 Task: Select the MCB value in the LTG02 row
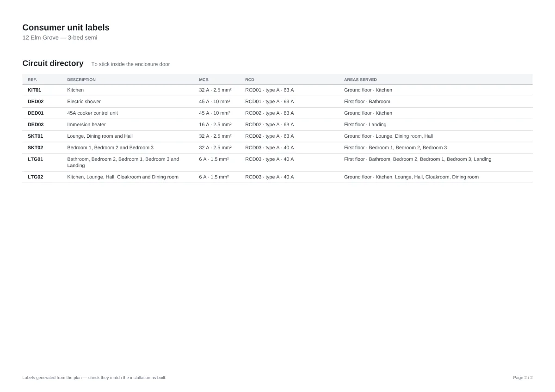click(214, 177)
